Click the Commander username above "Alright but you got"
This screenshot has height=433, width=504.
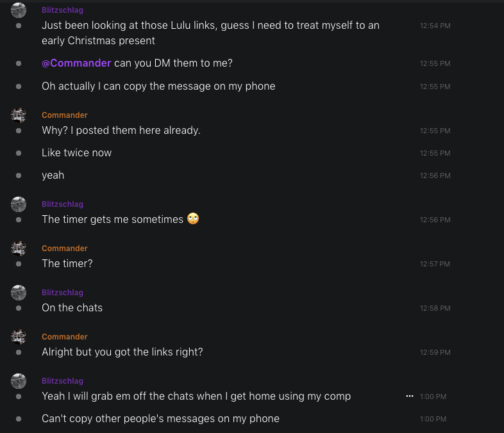(64, 337)
